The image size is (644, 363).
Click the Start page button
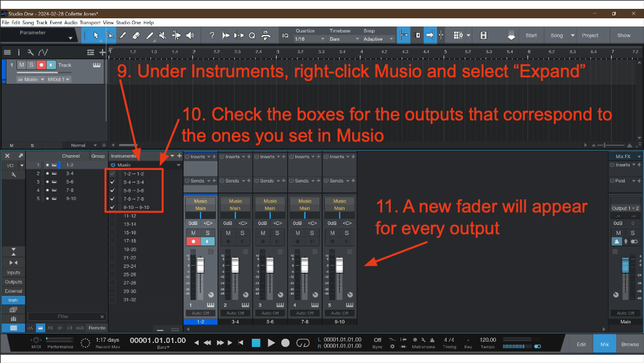[531, 35]
